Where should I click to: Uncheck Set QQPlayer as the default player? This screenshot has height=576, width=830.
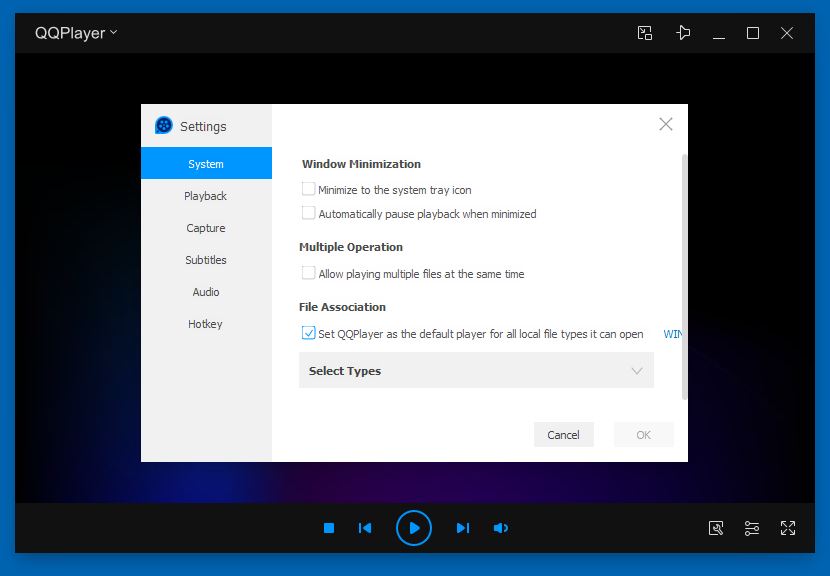(x=308, y=333)
